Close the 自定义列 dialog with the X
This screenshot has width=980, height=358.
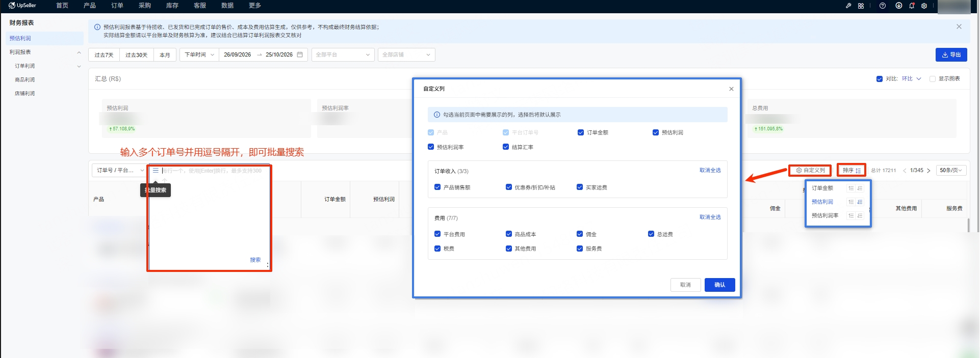[x=731, y=89]
